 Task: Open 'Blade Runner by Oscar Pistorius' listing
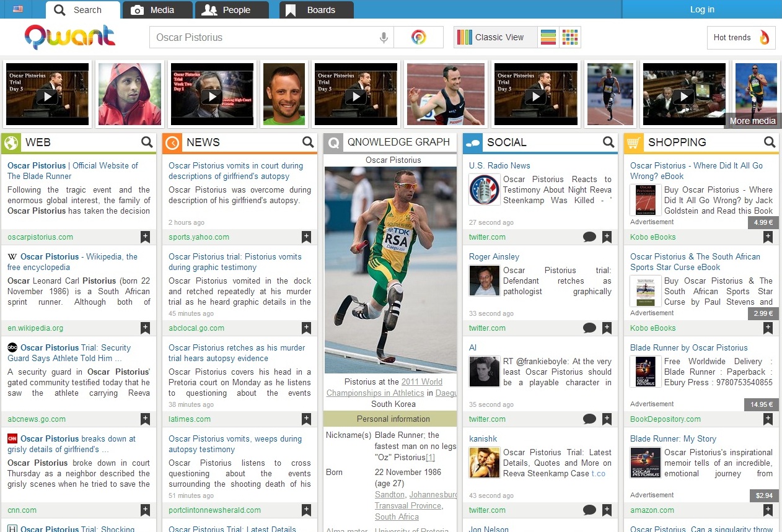coord(688,347)
